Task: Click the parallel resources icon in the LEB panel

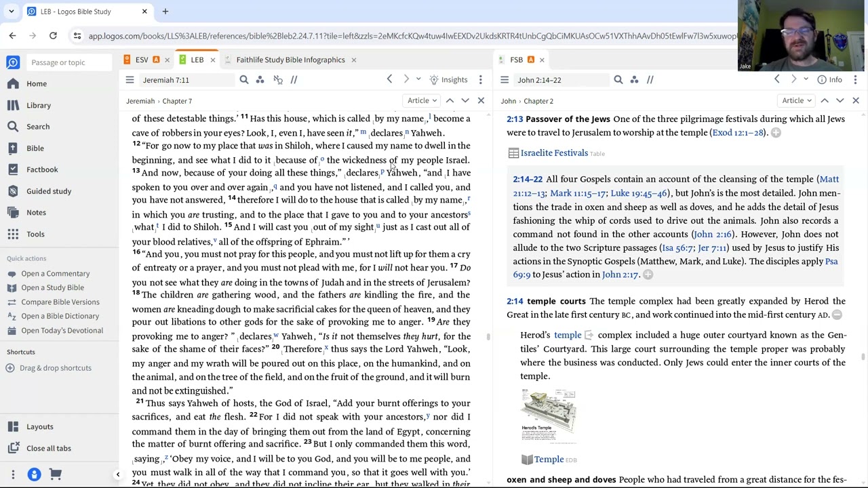Action: pyautogui.click(x=294, y=80)
